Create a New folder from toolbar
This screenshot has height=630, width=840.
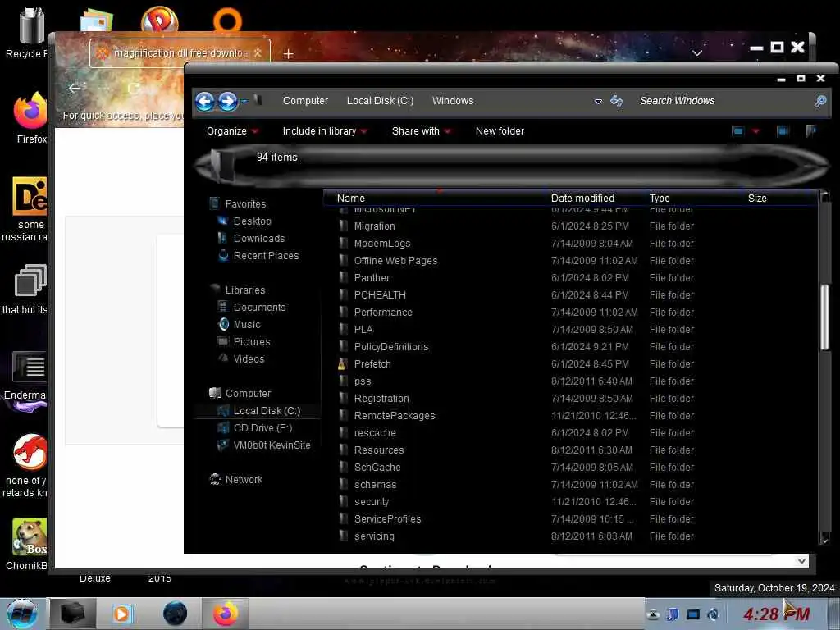[500, 131]
